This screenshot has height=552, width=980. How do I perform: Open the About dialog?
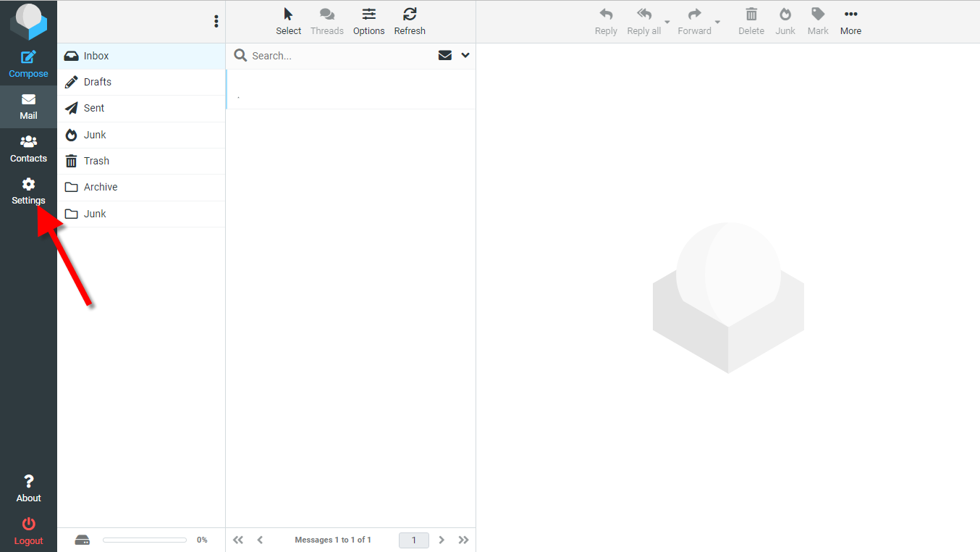(28, 489)
